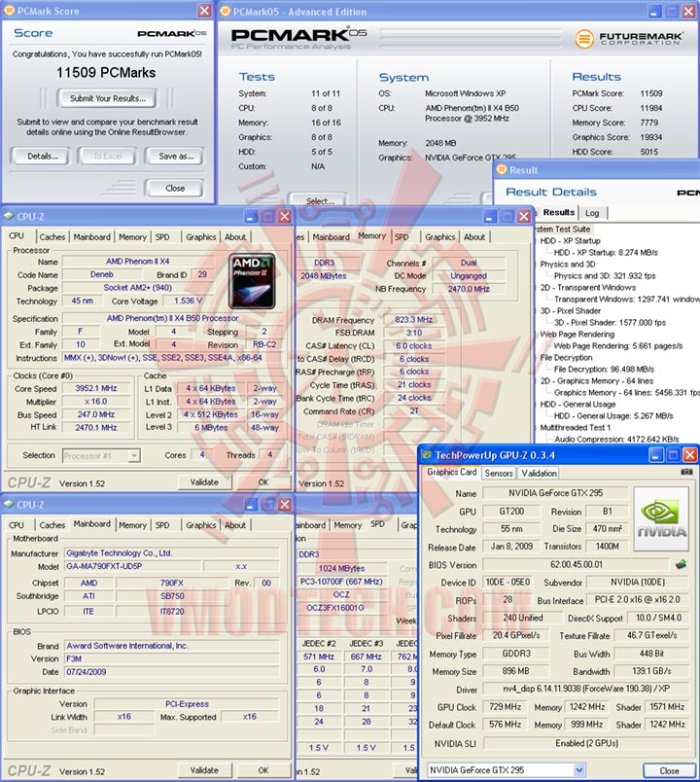Click the SPD part number OCZ3FX1600 1G
The width and height of the screenshot is (700, 782).
[x=341, y=608]
